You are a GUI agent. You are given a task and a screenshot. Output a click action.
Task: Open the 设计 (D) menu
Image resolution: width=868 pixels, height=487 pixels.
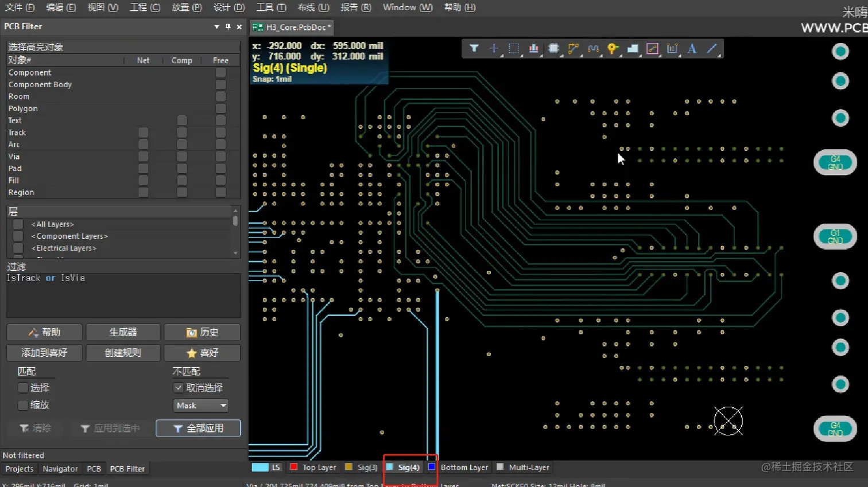click(x=228, y=7)
